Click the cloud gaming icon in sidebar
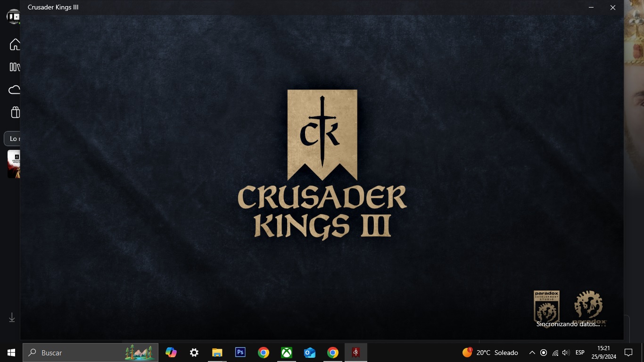Screen dimensions: 644x362 click(x=15, y=90)
